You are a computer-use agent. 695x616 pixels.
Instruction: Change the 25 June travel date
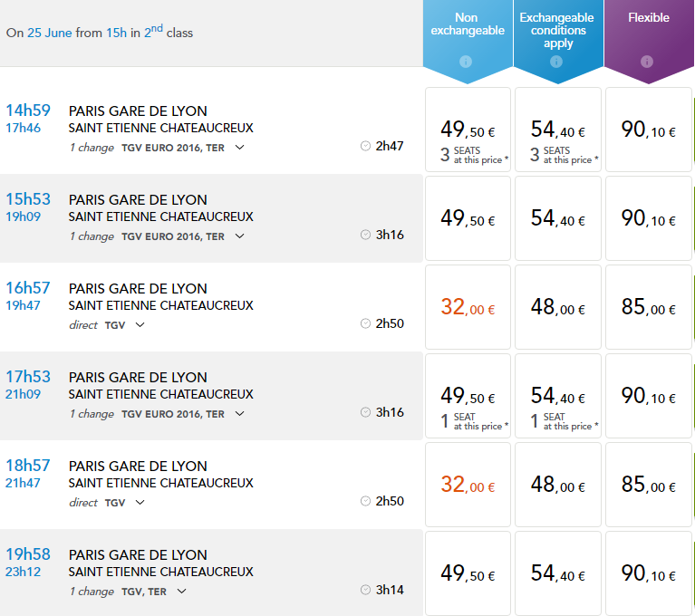click(x=50, y=34)
